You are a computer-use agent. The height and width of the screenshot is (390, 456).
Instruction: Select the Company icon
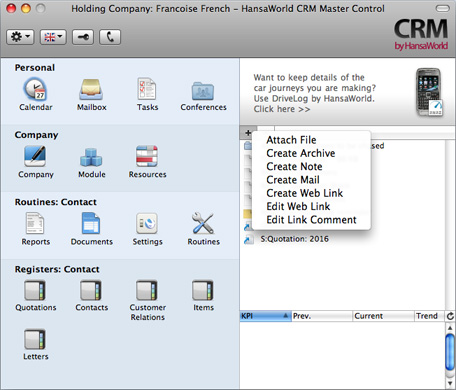(x=35, y=156)
